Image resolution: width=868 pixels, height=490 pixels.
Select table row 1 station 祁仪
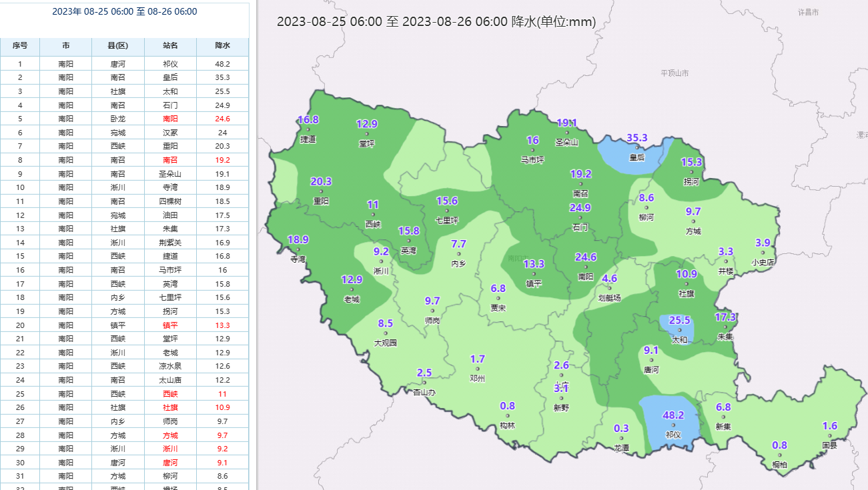(x=170, y=64)
